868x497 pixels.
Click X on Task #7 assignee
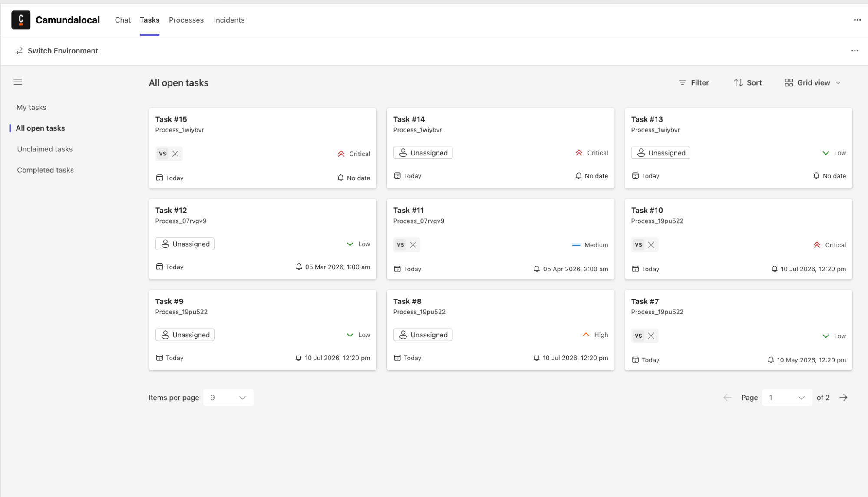(651, 336)
